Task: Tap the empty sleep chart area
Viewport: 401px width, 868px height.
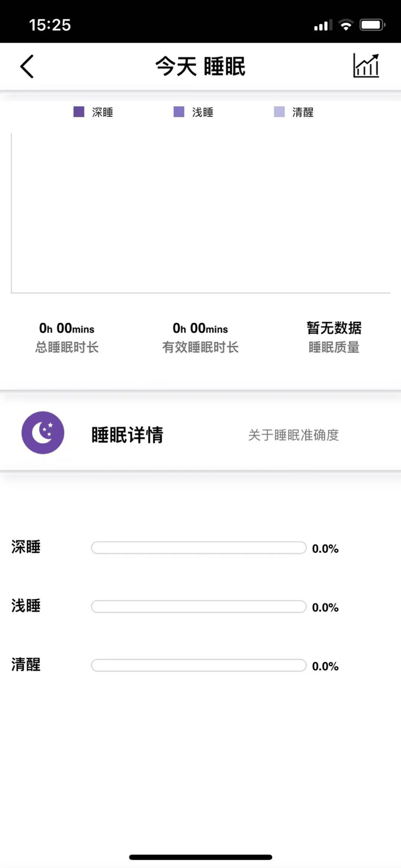Action: pyautogui.click(x=200, y=214)
